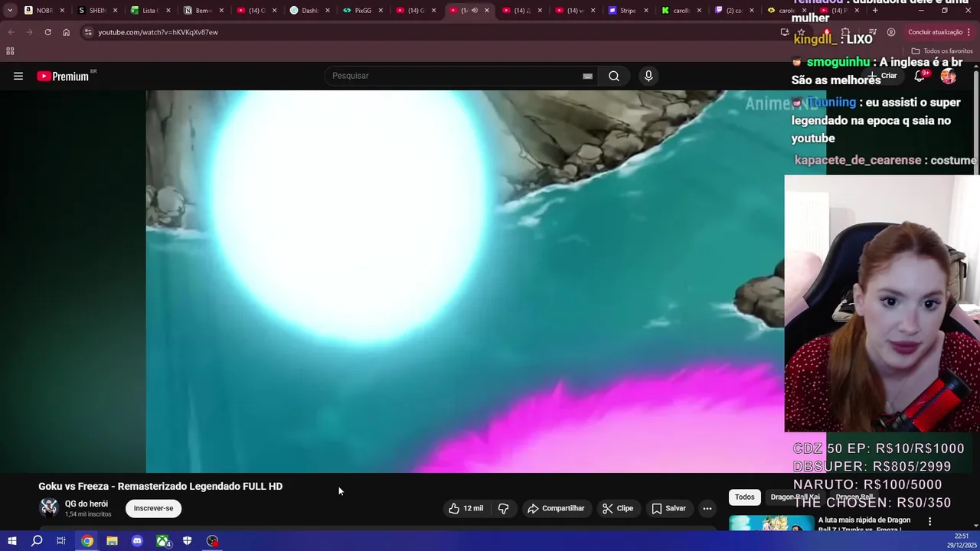Open Xbox app from taskbar
This screenshot has height=551, width=980.
(x=163, y=541)
